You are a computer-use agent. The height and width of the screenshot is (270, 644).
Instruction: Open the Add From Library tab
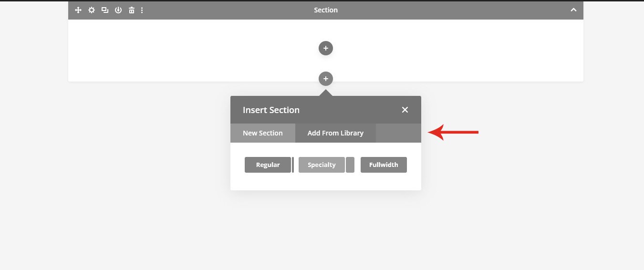pyautogui.click(x=335, y=133)
